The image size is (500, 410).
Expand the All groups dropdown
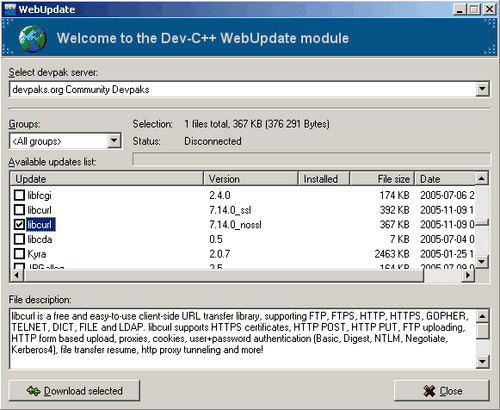point(114,141)
